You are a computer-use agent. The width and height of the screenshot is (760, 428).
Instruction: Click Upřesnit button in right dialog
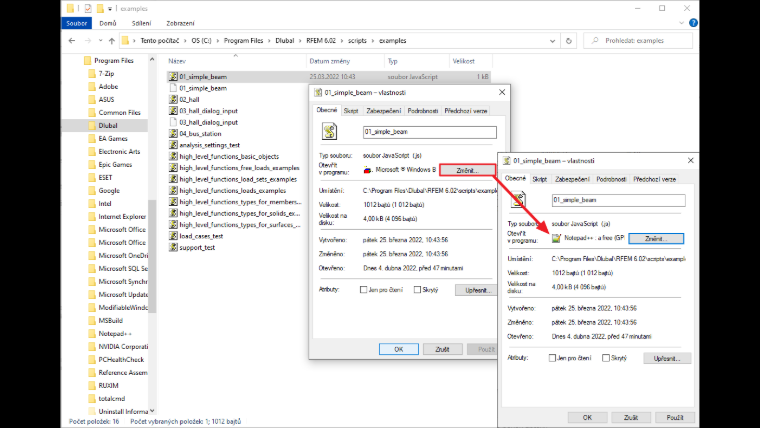[x=667, y=359]
